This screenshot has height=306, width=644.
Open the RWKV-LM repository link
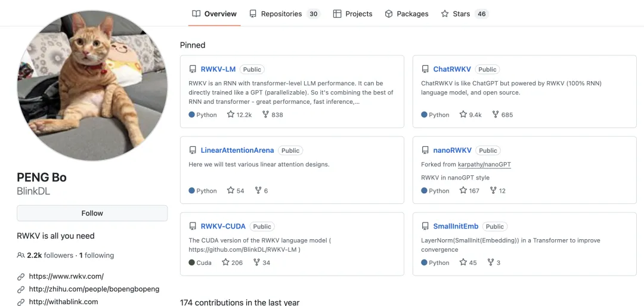[x=218, y=69]
